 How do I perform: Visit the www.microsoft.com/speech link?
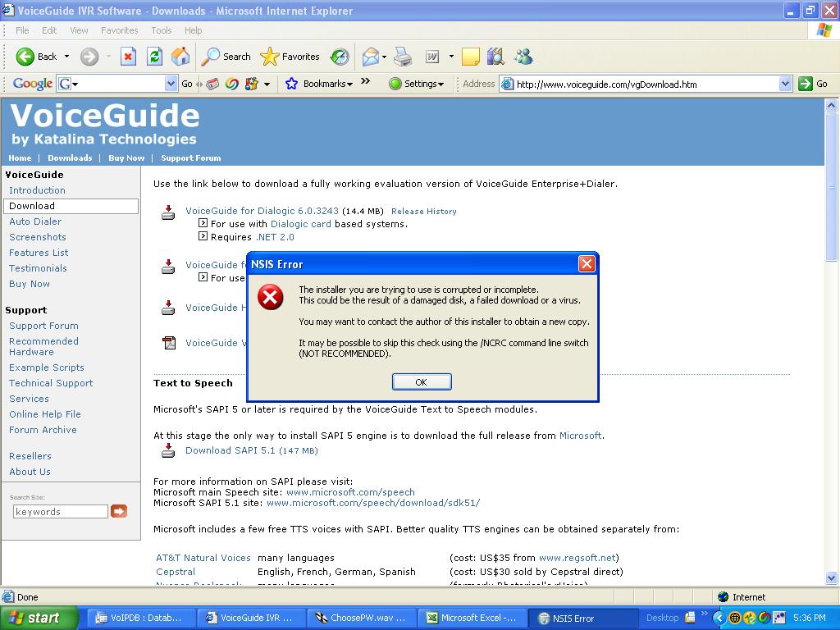pyautogui.click(x=350, y=492)
